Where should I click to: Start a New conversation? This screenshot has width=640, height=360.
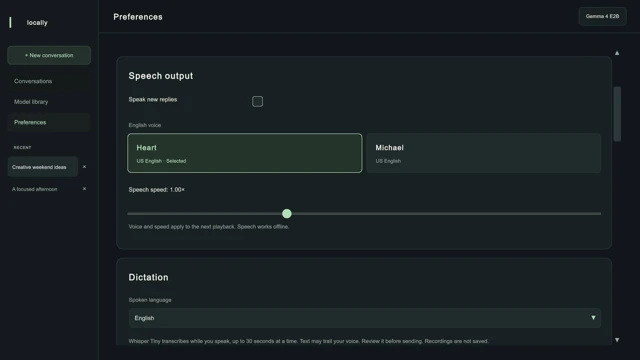pos(49,55)
